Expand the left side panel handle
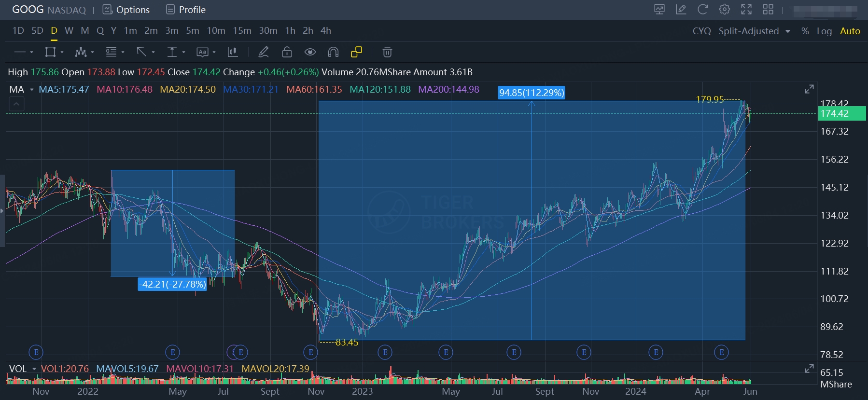This screenshot has width=868, height=400. click(x=2, y=211)
